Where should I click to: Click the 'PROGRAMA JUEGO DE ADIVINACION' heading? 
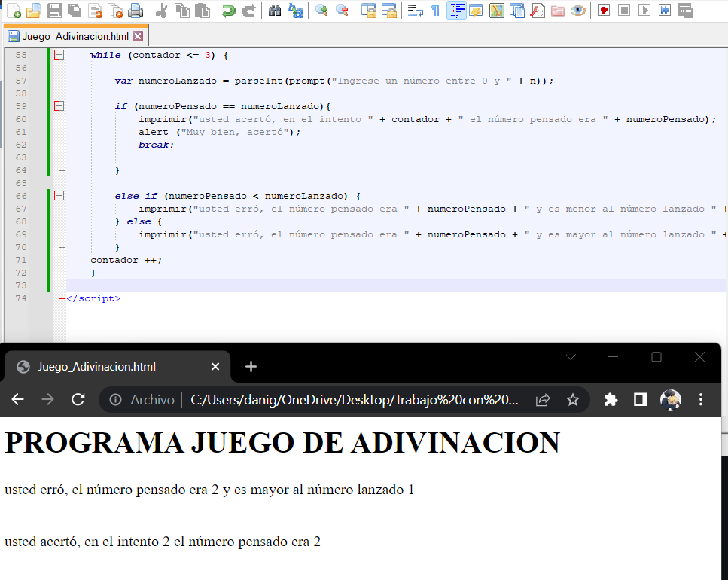point(282,442)
